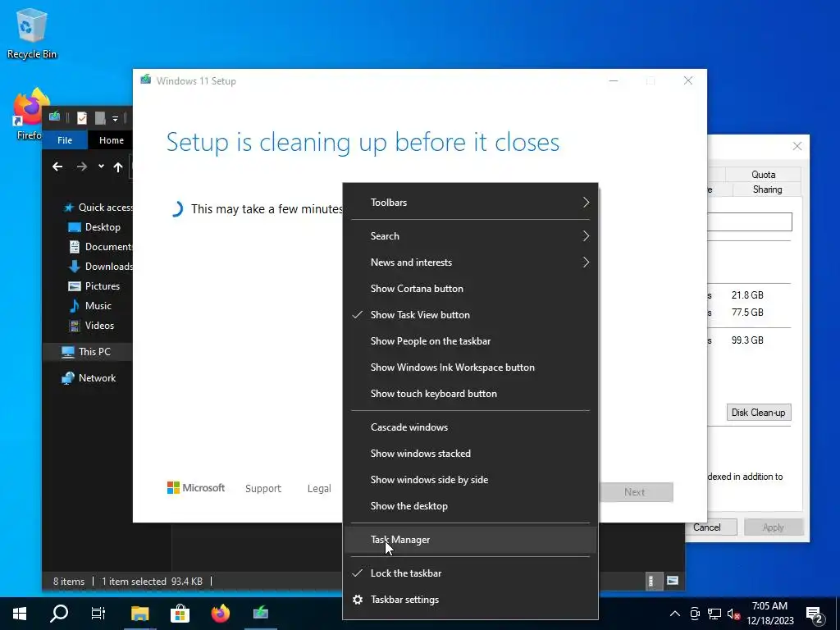The width and height of the screenshot is (840, 630).
Task: Switch to Windows 11 Setup taskbar icon
Action: (261, 614)
